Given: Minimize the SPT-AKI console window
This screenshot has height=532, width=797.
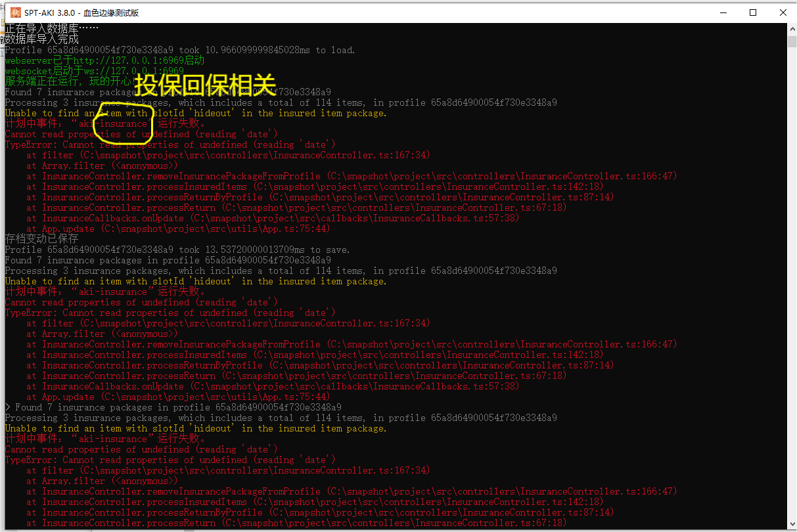Looking at the screenshot, I should click(722, 12).
